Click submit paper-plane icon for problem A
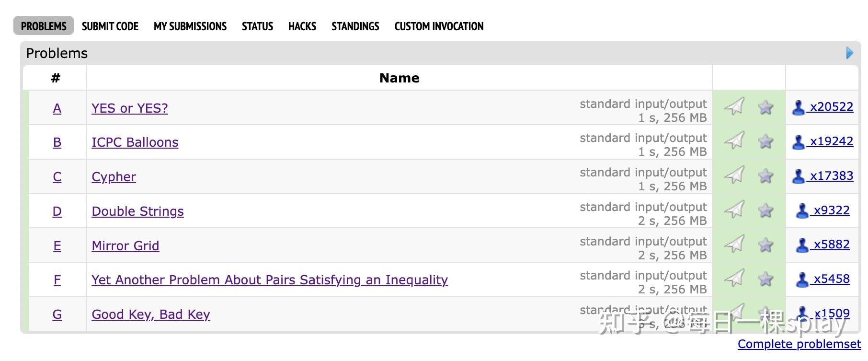 coord(734,106)
